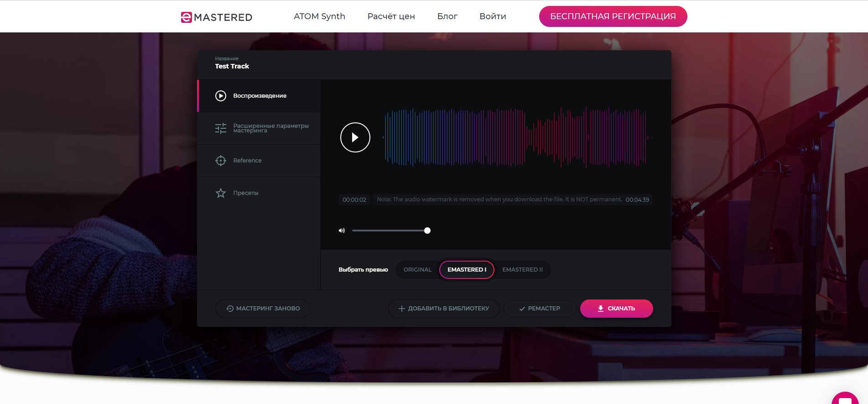Click the volume slider handle
This screenshot has height=404, width=868.
coord(427,231)
